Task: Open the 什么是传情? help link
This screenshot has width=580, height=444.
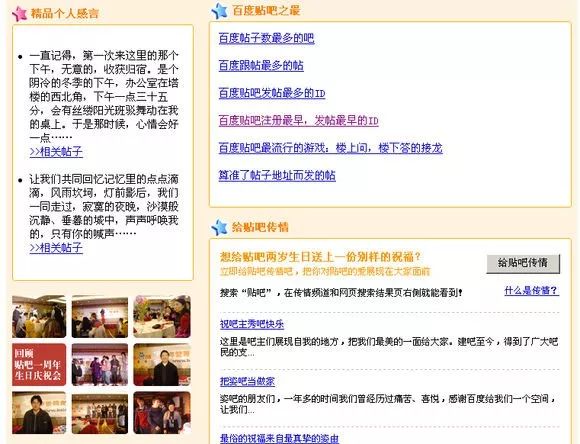Action: click(532, 291)
